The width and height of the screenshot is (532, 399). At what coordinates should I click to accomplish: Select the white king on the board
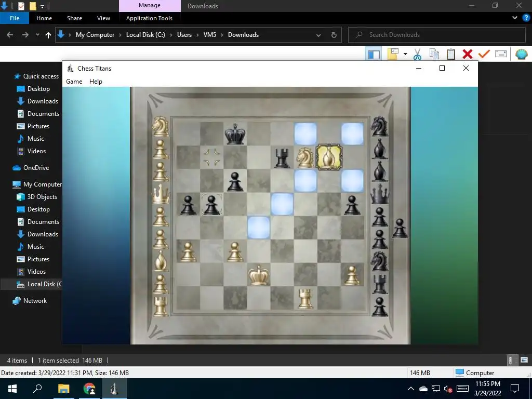259,275
